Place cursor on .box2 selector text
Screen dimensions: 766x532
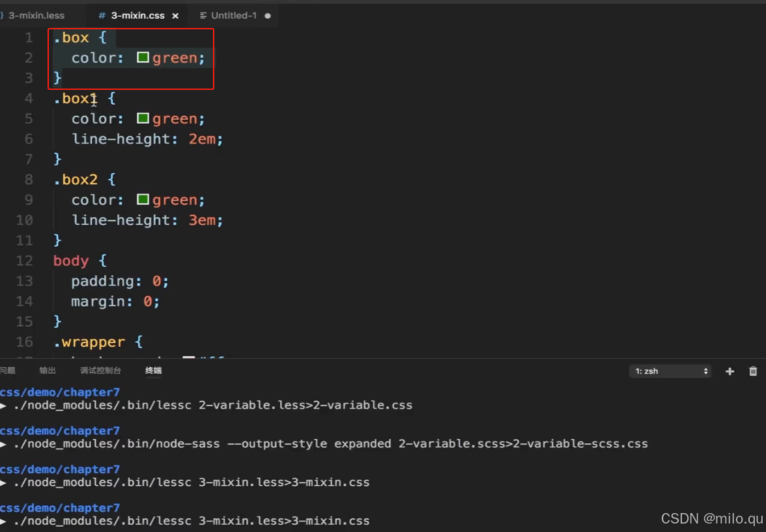76,179
